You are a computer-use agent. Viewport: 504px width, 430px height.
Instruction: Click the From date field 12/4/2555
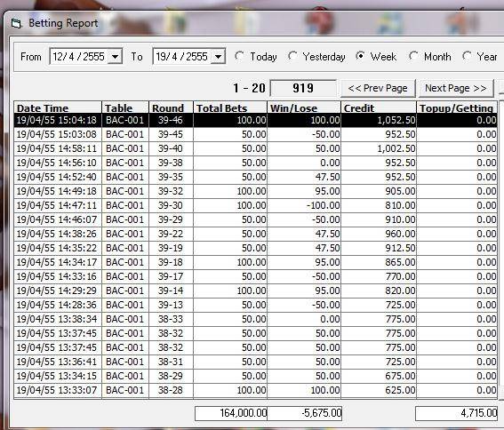[x=86, y=57]
